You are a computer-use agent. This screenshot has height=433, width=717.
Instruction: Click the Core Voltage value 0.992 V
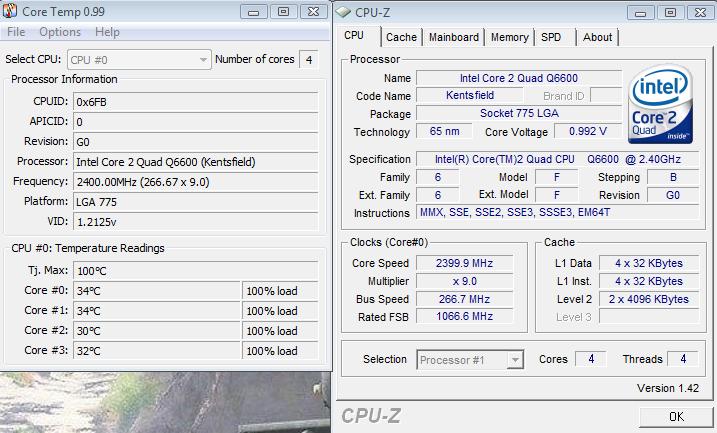click(x=588, y=131)
